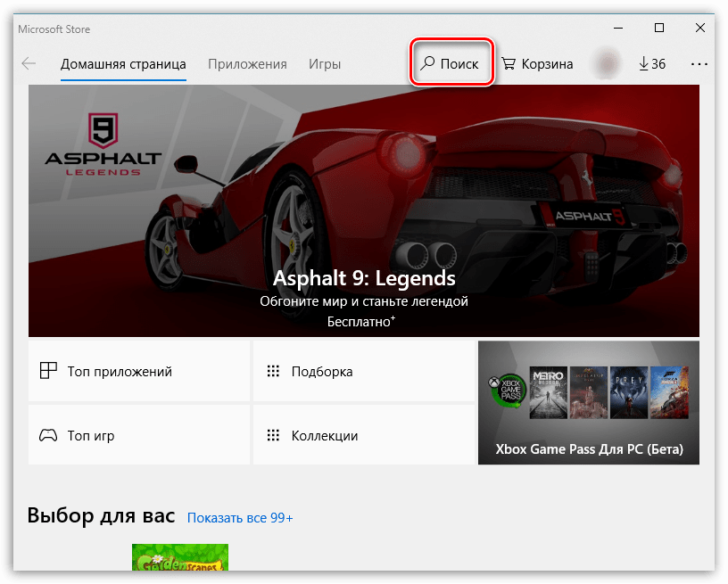Open the Корзина shopping cart

tap(537, 64)
